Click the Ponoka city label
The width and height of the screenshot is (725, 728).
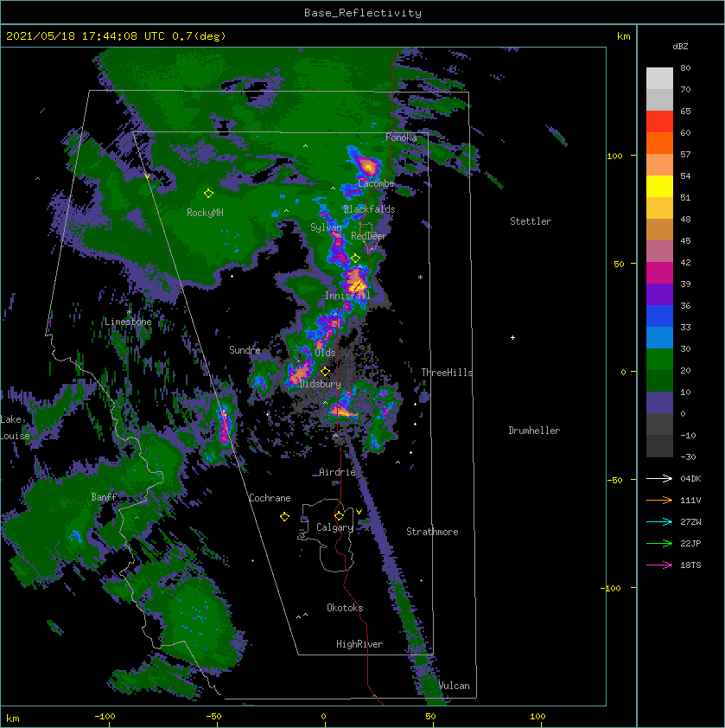[401, 137]
